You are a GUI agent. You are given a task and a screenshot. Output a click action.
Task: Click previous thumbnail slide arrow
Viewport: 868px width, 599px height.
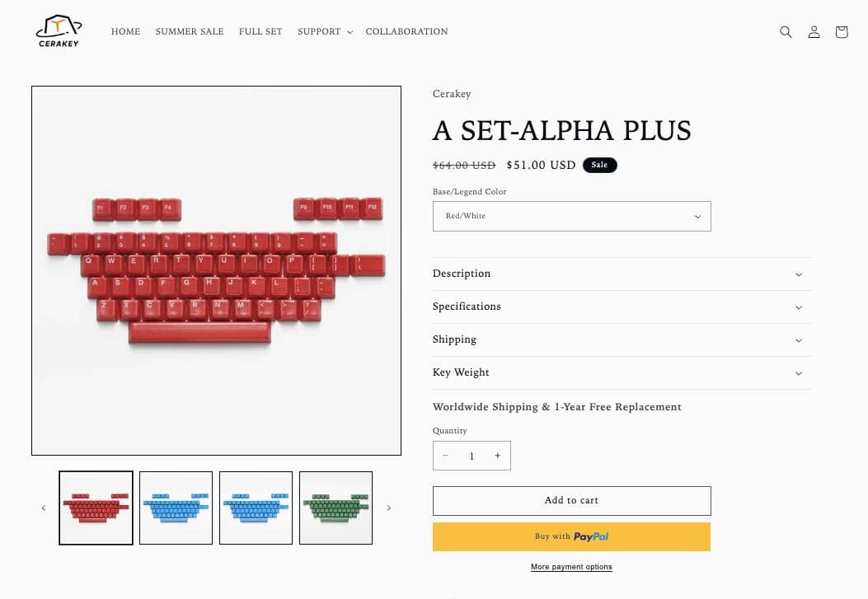[x=44, y=508]
